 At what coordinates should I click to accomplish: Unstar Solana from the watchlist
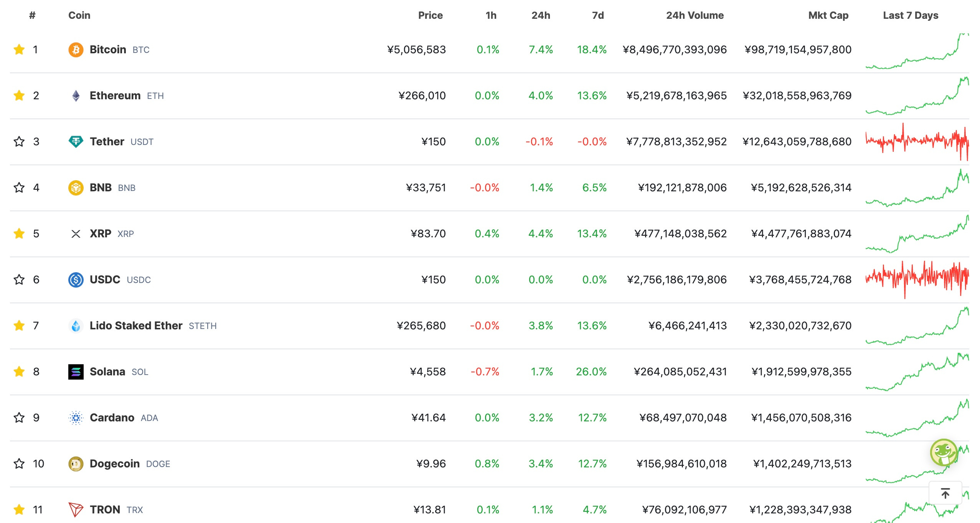click(19, 372)
